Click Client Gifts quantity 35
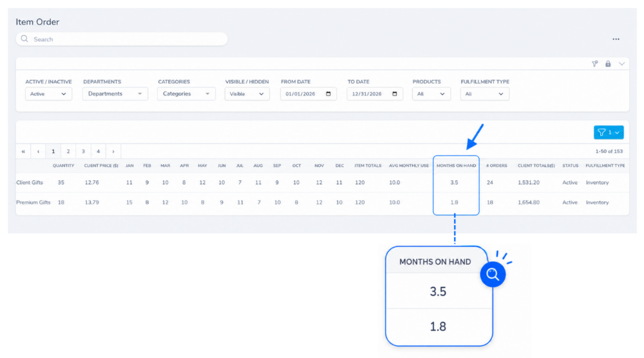Image resolution: width=644 pixels, height=358 pixels. click(61, 183)
